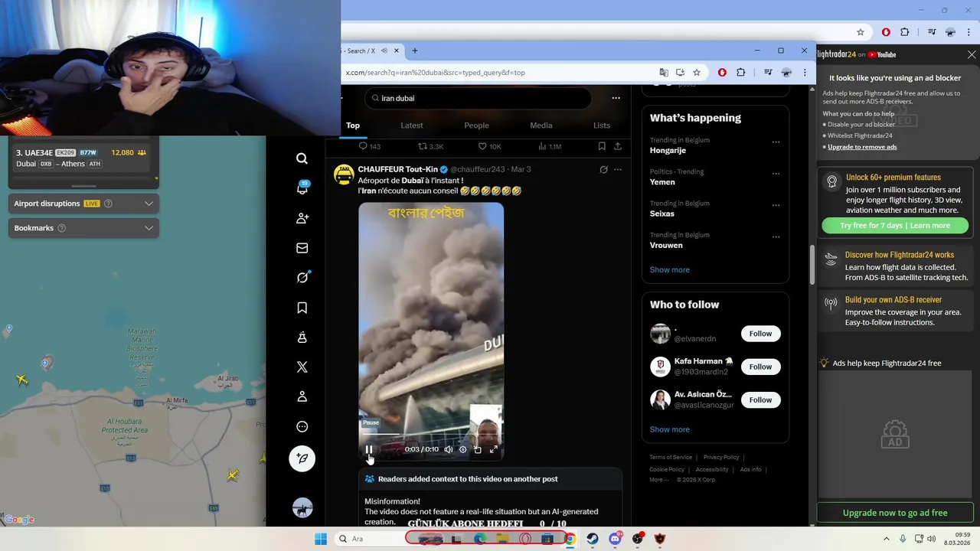Switch to the Latest tab
This screenshot has width=980, height=551.
coord(411,126)
